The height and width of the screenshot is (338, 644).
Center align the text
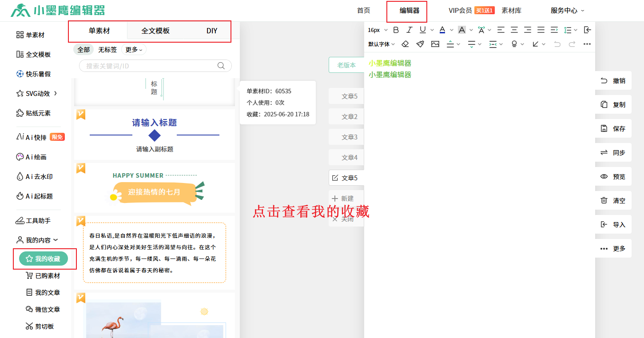514,30
